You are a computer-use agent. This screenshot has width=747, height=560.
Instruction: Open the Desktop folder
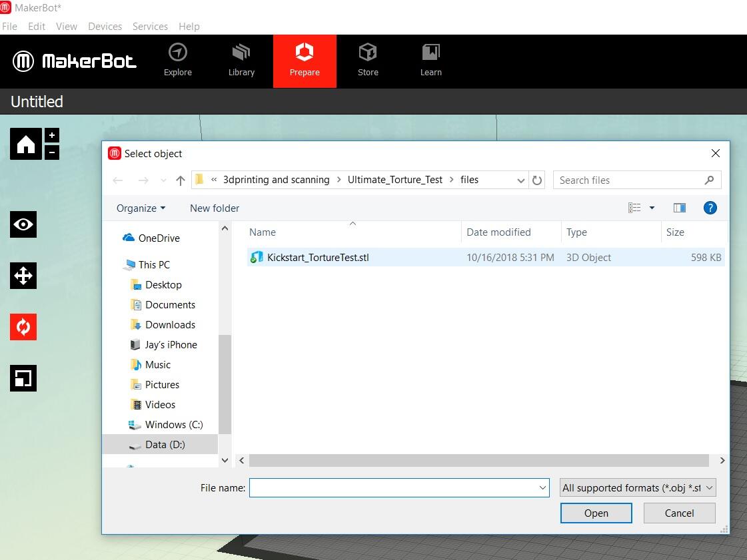156,285
